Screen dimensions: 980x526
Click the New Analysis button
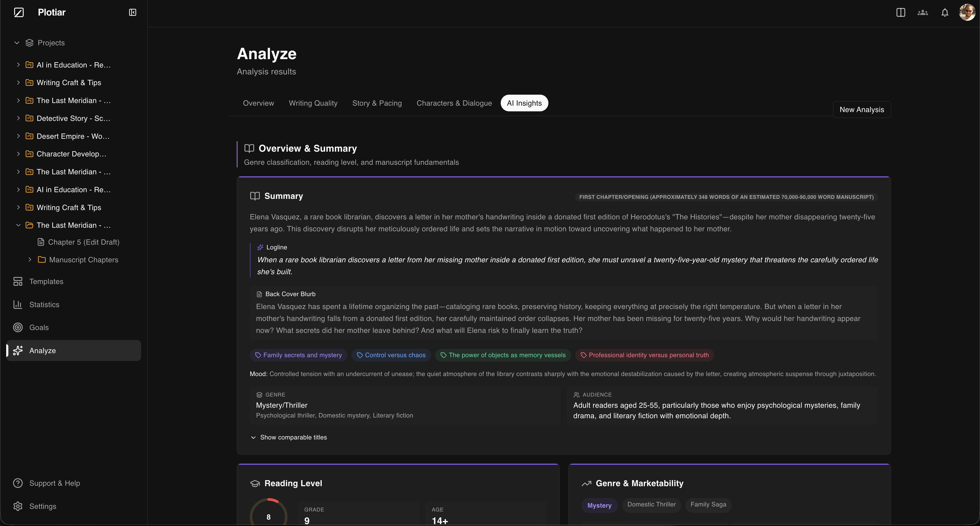click(x=862, y=110)
